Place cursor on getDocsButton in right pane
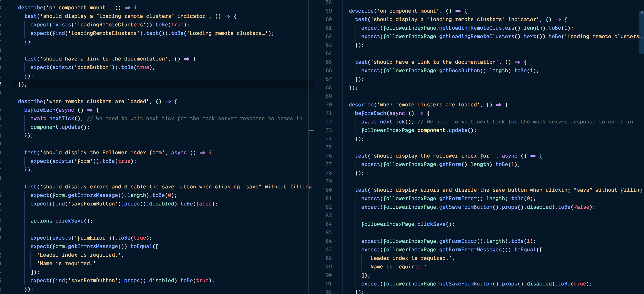 coord(459,71)
